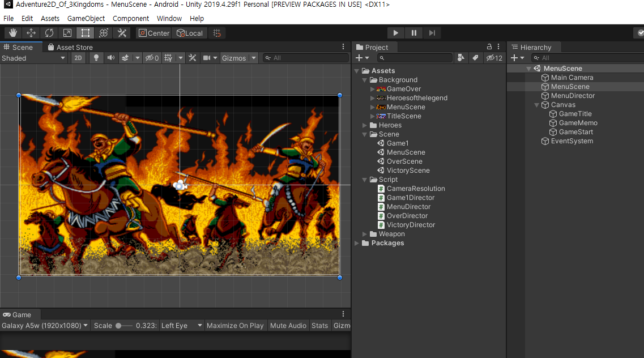This screenshot has height=358, width=644.
Task: Pause the game playback
Action: coord(413,33)
